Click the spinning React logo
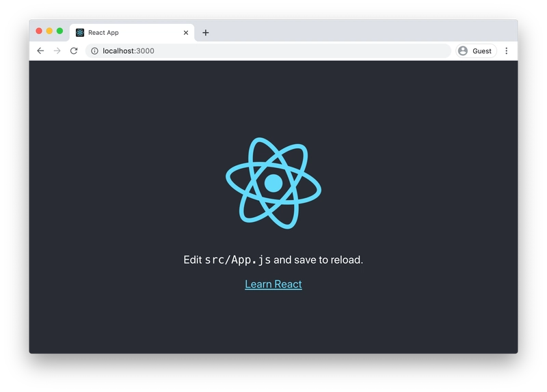 (273, 183)
